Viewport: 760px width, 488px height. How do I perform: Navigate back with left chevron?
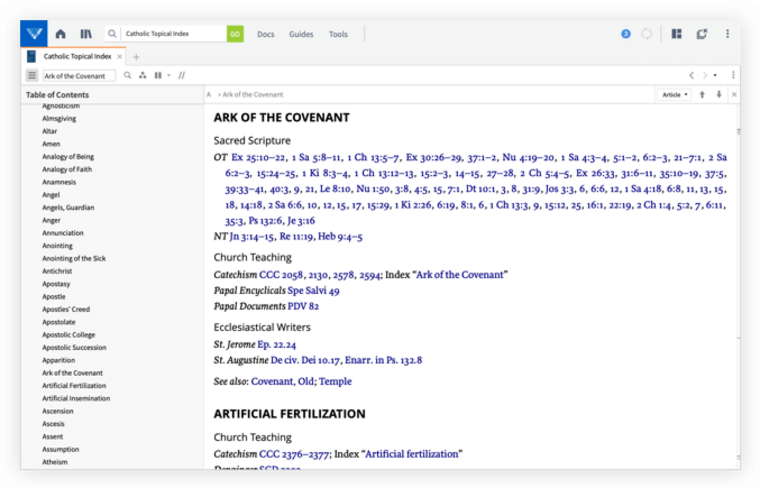(x=692, y=75)
